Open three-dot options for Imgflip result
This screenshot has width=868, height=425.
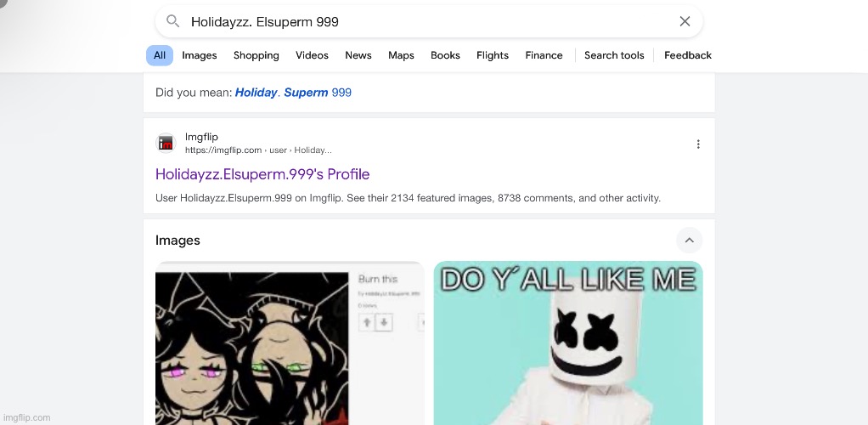698,144
